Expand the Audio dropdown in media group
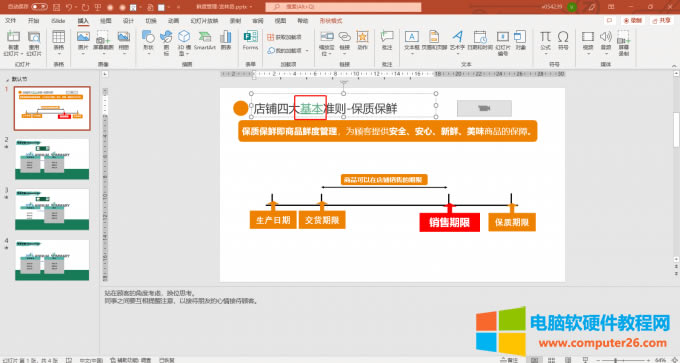Image resolution: width=680 pixels, height=363 pixels. (x=605, y=53)
